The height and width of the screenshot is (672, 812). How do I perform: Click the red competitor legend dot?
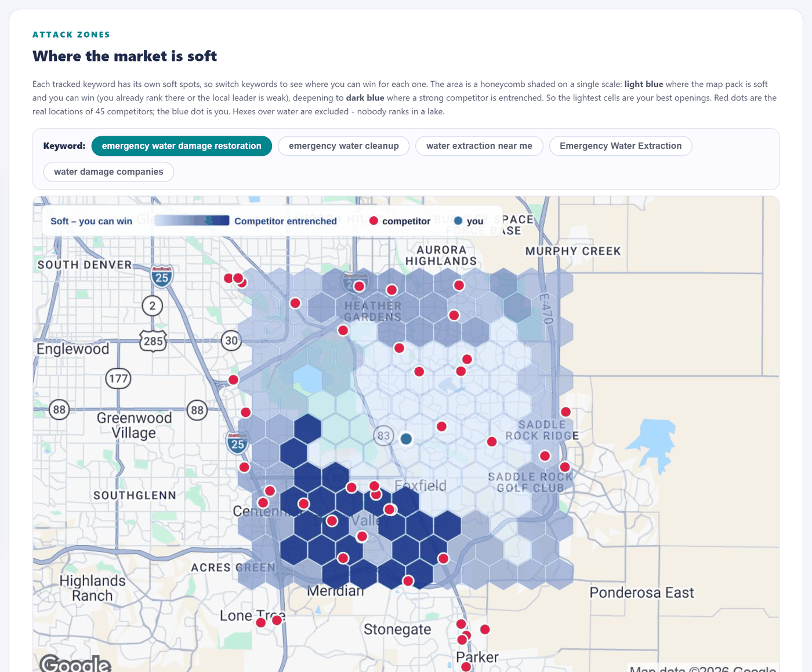click(374, 221)
